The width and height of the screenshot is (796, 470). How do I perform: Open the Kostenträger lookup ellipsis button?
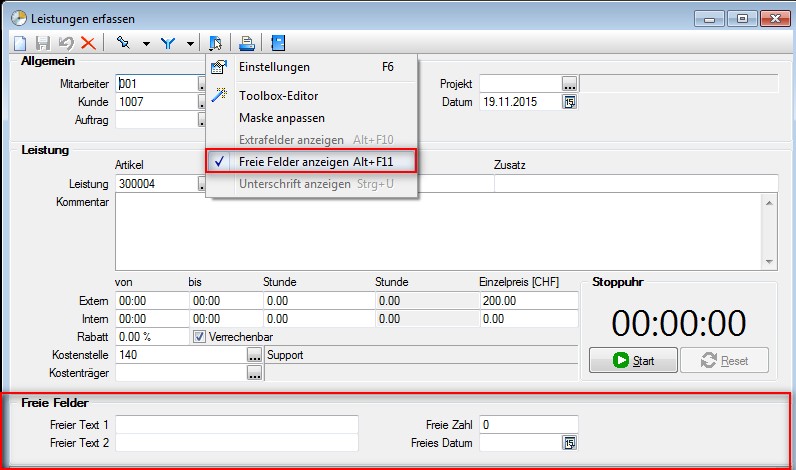coord(255,373)
